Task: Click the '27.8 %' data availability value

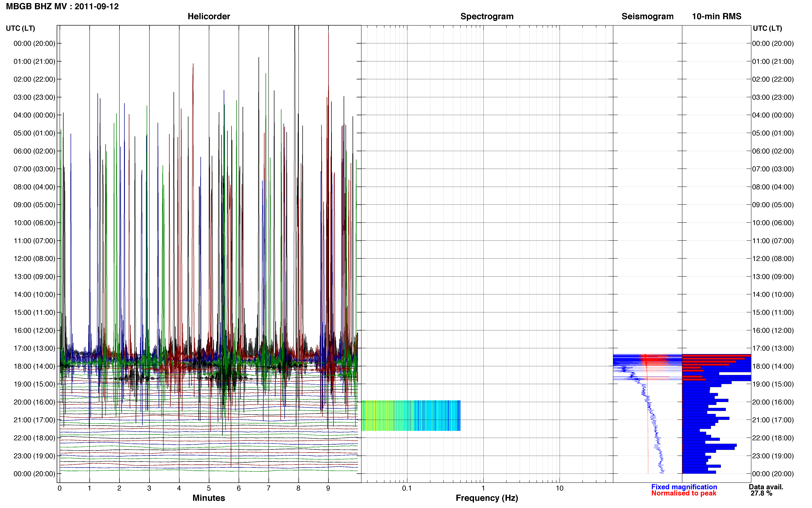Action: pyautogui.click(x=762, y=493)
